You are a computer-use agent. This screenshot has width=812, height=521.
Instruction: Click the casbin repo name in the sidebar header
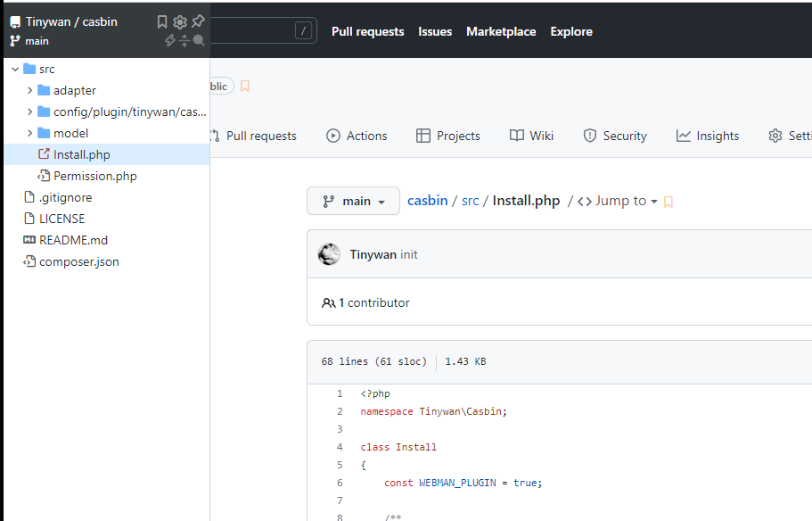pyautogui.click(x=100, y=21)
